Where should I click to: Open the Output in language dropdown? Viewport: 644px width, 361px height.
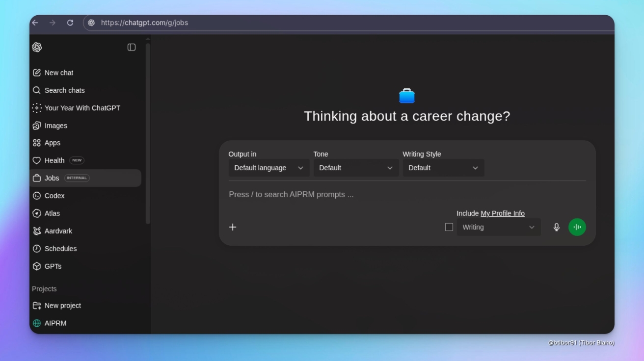pyautogui.click(x=269, y=167)
